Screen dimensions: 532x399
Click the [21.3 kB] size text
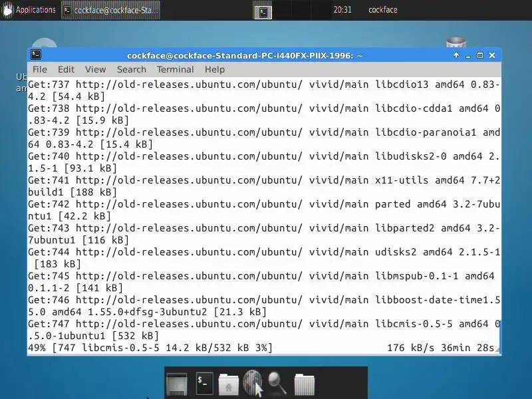[240, 312]
